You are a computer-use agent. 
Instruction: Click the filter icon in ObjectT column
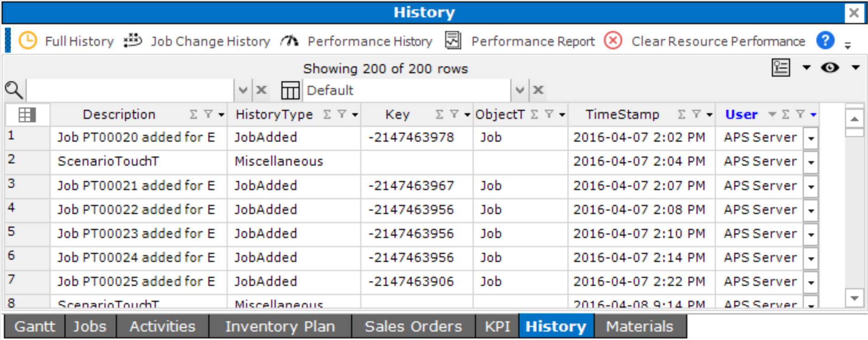pos(549,115)
